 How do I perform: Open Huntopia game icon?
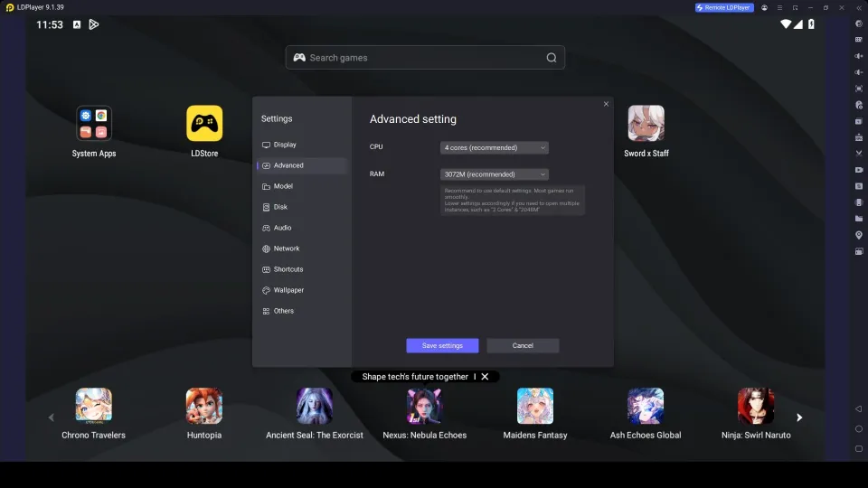click(204, 406)
